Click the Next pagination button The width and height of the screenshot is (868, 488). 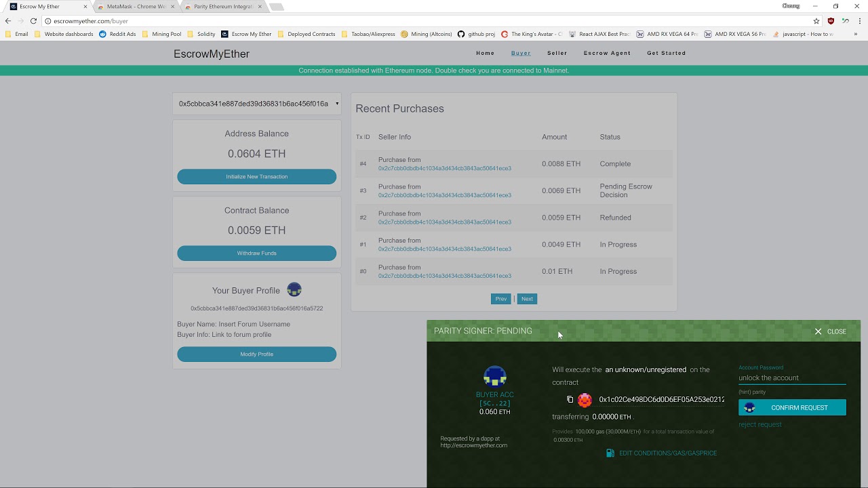[527, 299]
